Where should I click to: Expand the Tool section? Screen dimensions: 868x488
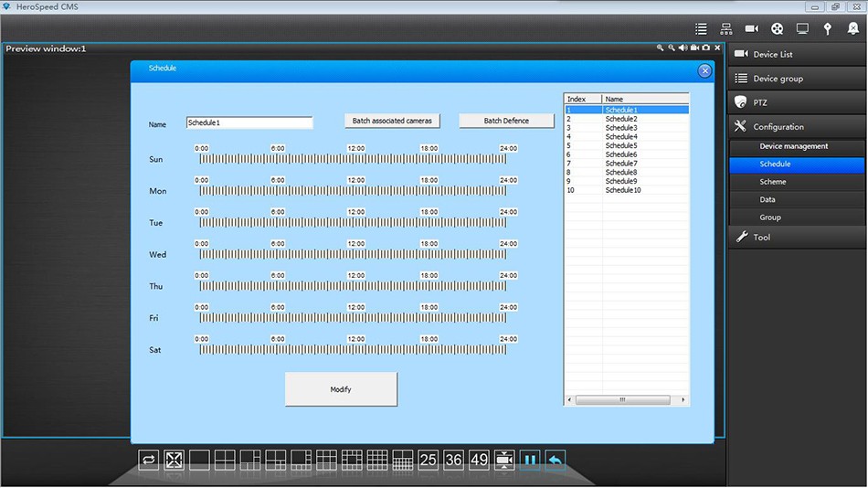(797, 238)
